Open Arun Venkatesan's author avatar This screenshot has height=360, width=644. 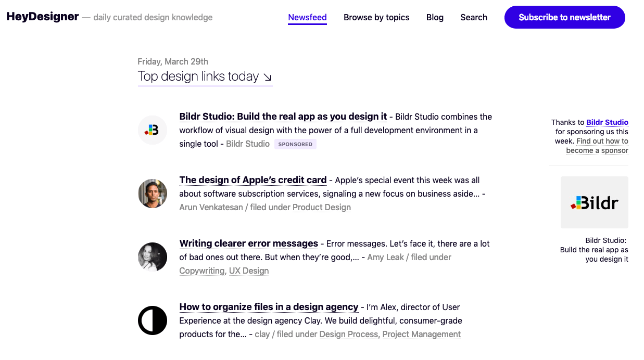(x=153, y=194)
